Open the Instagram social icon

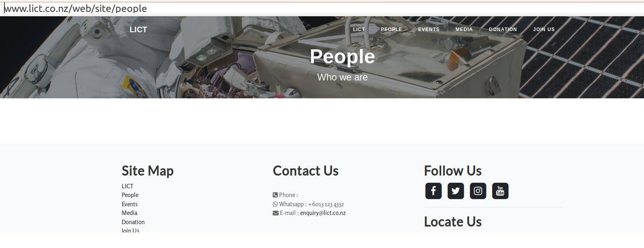click(478, 191)
